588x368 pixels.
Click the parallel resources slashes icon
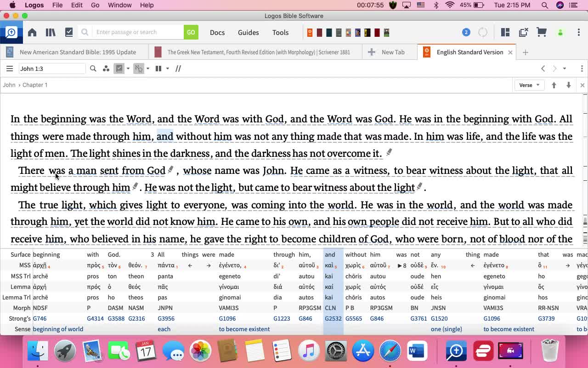tap(178, 69)
